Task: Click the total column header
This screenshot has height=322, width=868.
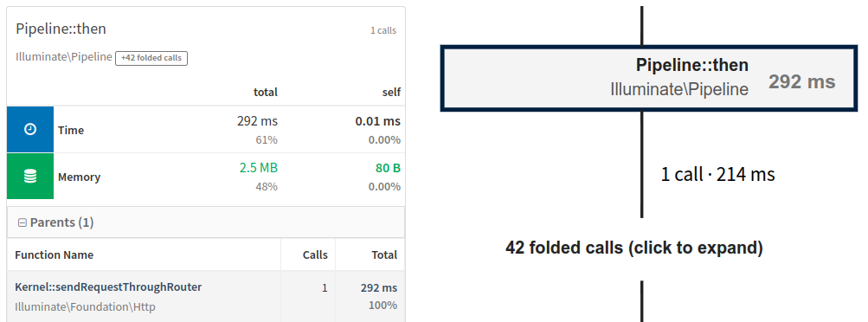Action: 266,92
